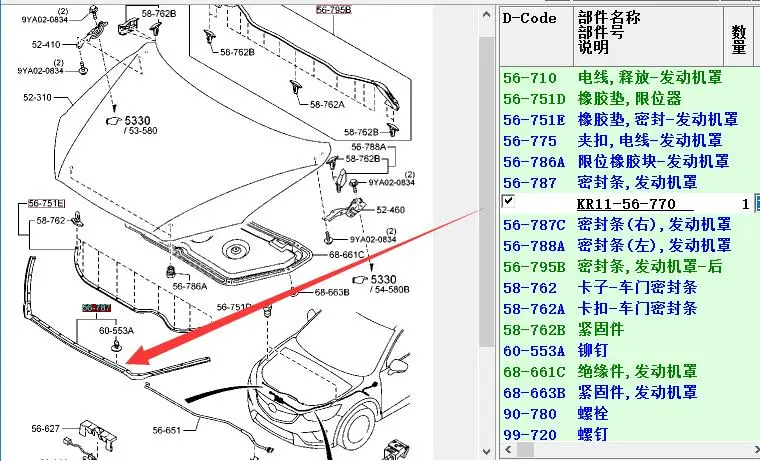
Task: Click the 56-795B label in diagram
Action: pos(333,10)
